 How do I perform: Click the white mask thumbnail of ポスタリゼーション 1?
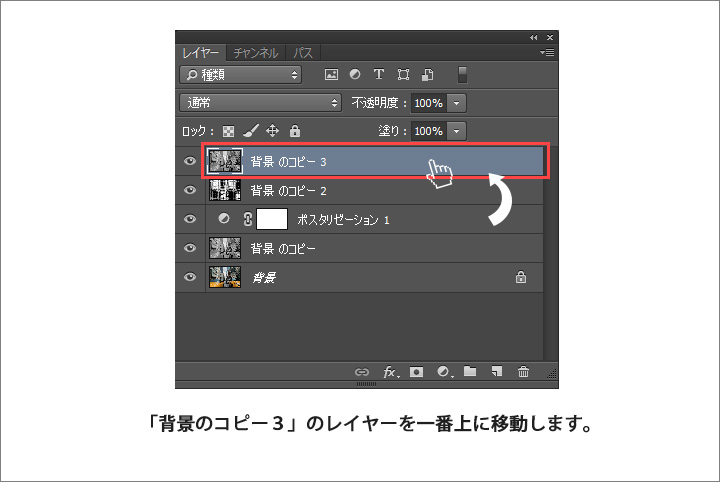click(272, 219)
